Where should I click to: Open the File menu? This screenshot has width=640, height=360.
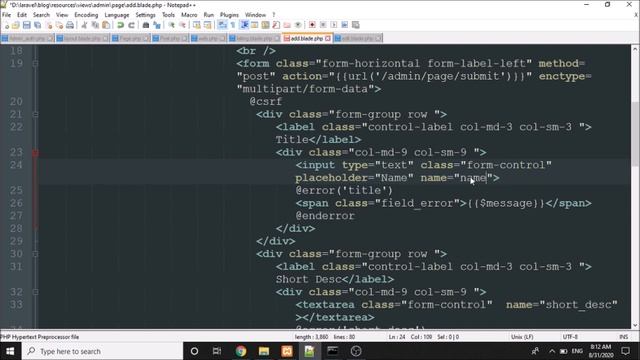tap(7, 15)
